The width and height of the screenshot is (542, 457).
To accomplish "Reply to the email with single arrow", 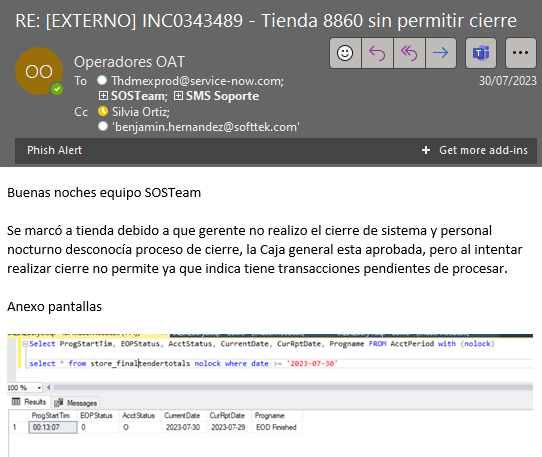I will (x=377, y=53).
